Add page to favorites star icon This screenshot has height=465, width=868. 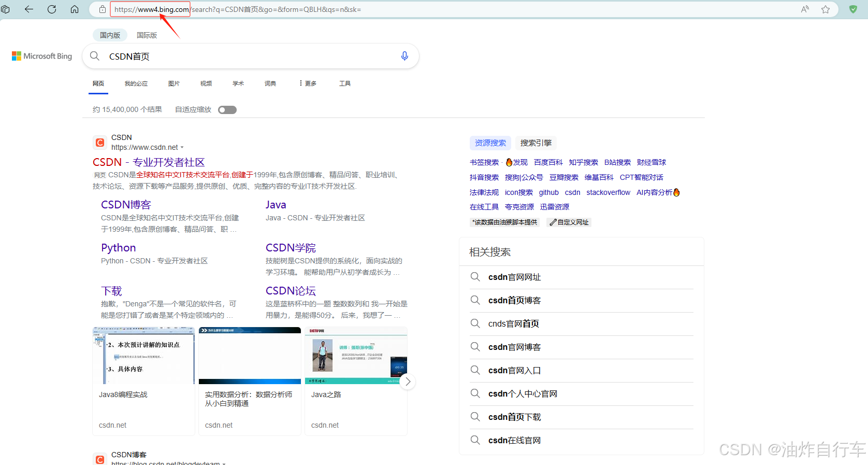point(826,9)
